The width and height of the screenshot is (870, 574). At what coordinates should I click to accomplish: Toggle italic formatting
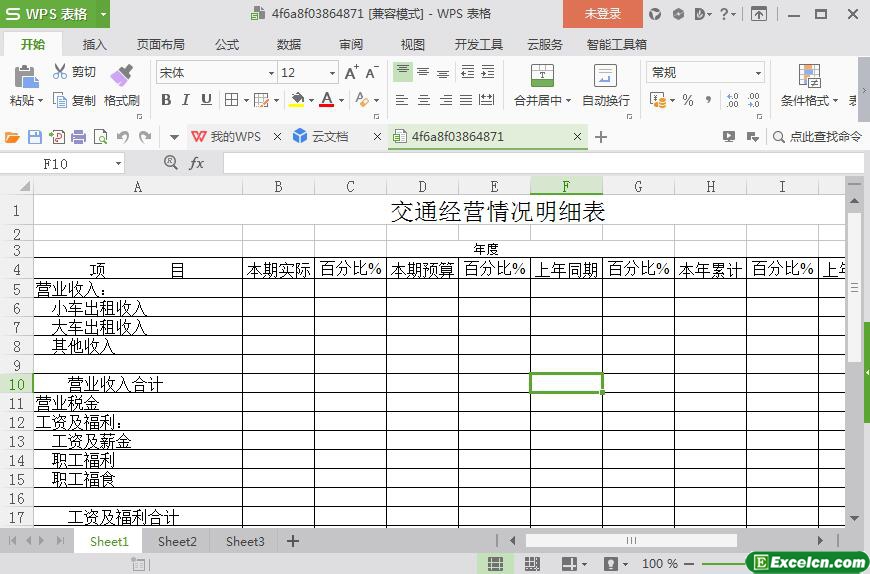(x=186, y=100)
